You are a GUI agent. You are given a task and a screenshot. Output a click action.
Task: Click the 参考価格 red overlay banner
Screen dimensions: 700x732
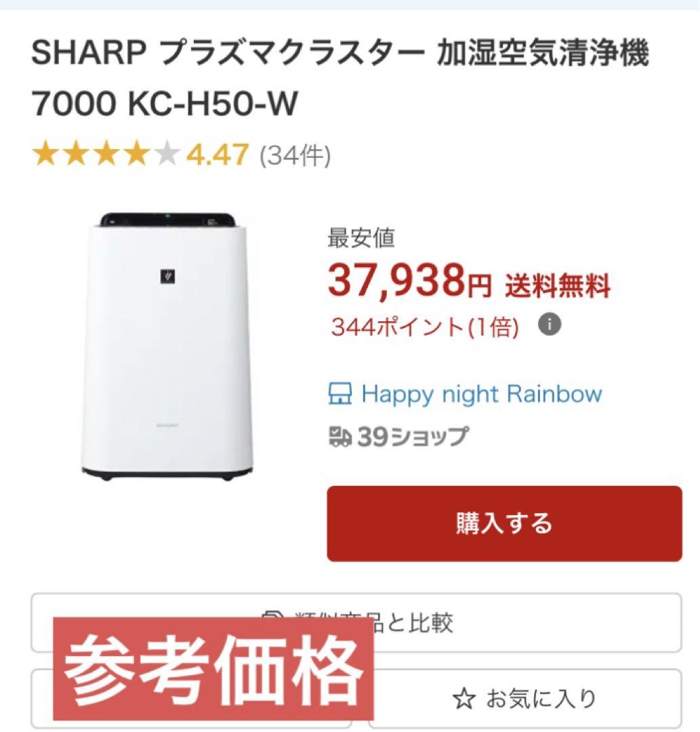(x=213, y=669)
